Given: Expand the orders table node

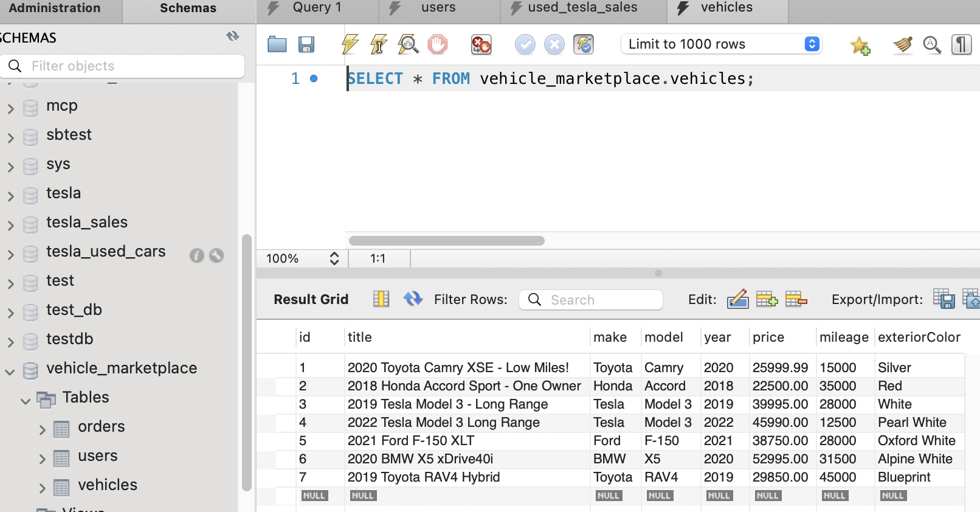Looking at the screenshot, I should (x=42, y=430).
